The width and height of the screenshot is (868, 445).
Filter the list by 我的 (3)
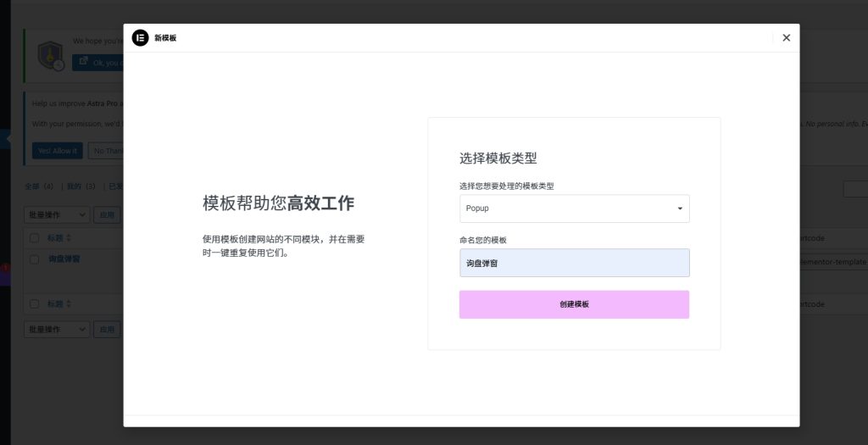81,186
